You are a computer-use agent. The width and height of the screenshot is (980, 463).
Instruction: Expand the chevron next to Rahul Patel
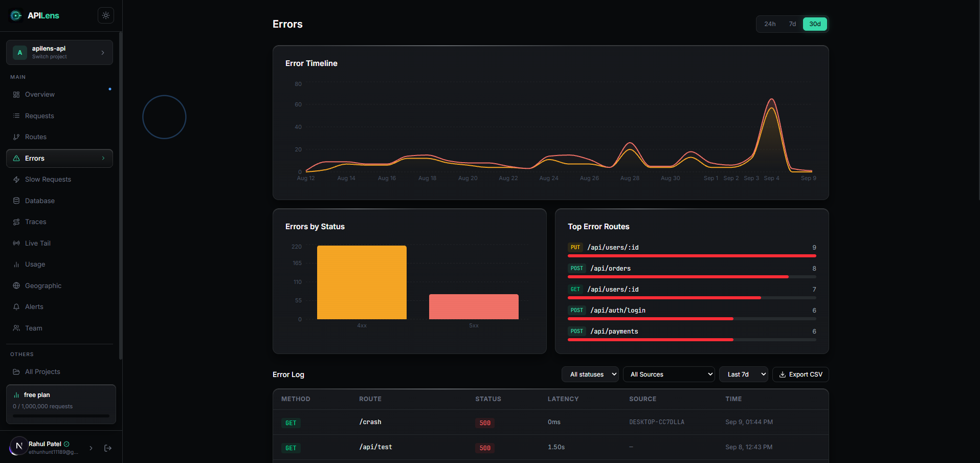tap(91, 448)
